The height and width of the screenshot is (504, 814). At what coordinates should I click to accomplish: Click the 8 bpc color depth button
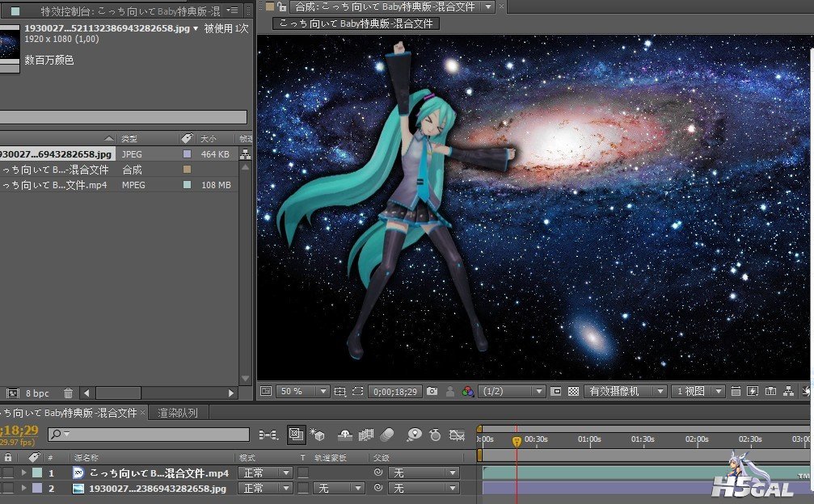[37, 393]
